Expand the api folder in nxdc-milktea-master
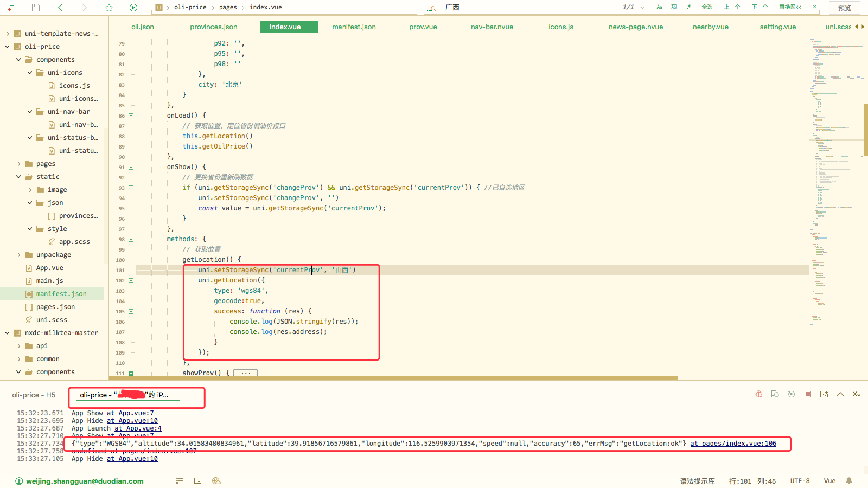 [19, 346]
